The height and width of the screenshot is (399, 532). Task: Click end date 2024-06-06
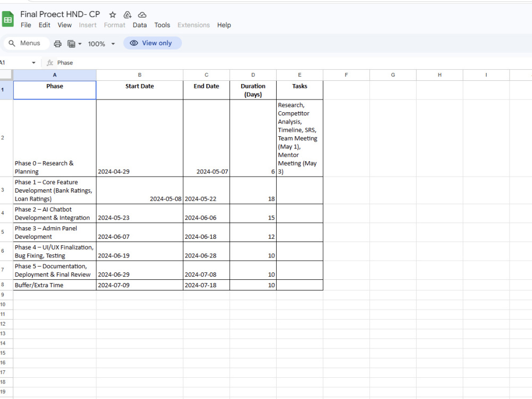[206, 213]
